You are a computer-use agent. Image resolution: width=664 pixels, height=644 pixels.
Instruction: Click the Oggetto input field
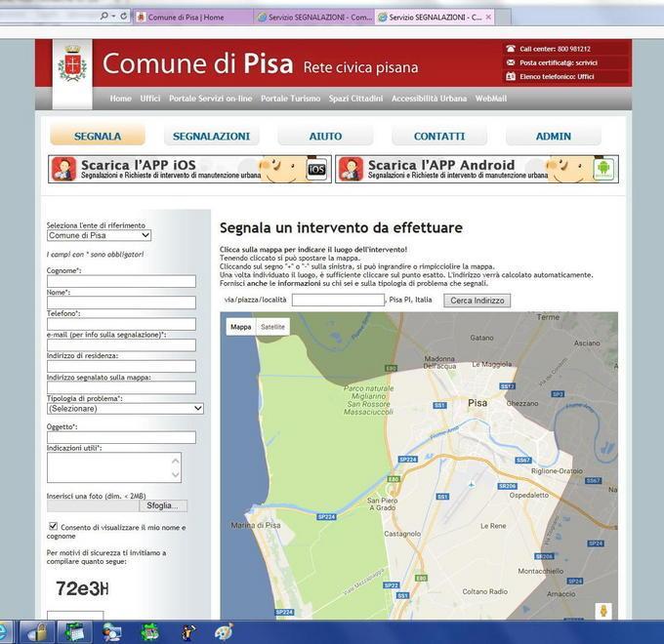[x=121, y=437]
